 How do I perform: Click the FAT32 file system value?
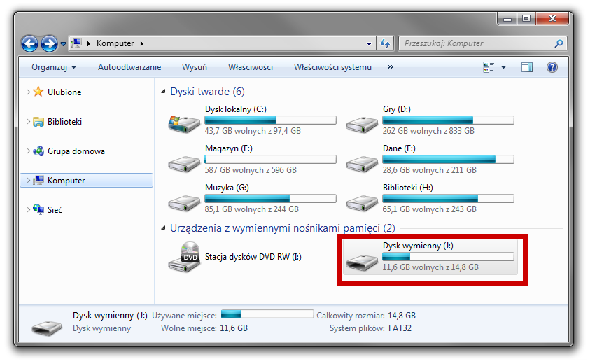pyautogui.click(x=400, y=328)
